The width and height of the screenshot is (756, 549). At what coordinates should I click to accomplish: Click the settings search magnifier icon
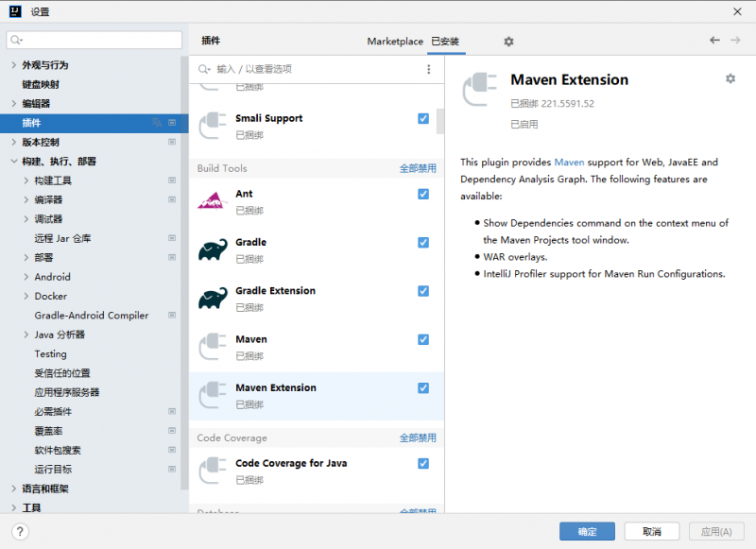click(x=16, y=40)
